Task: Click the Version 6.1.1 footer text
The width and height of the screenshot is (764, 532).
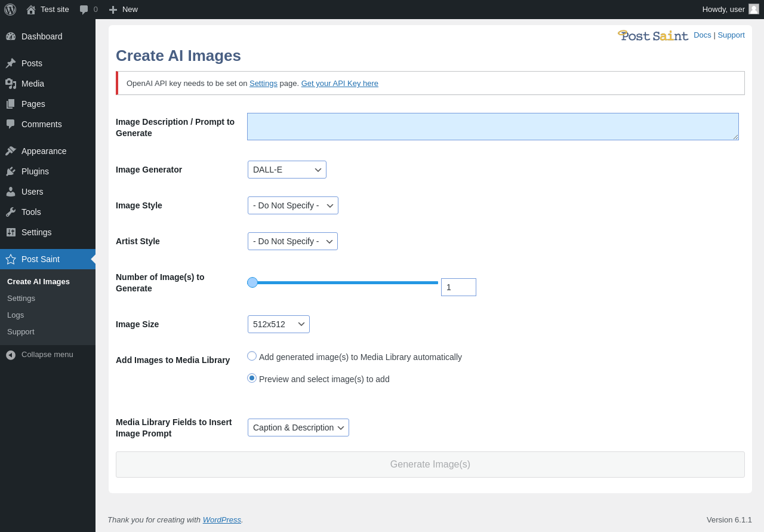Action: pyautogui.click(x=729, y=519)
